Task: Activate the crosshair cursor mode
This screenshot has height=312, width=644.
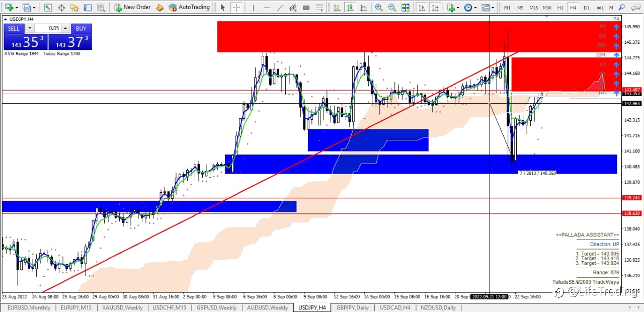Action: click(x=236, y=8)
